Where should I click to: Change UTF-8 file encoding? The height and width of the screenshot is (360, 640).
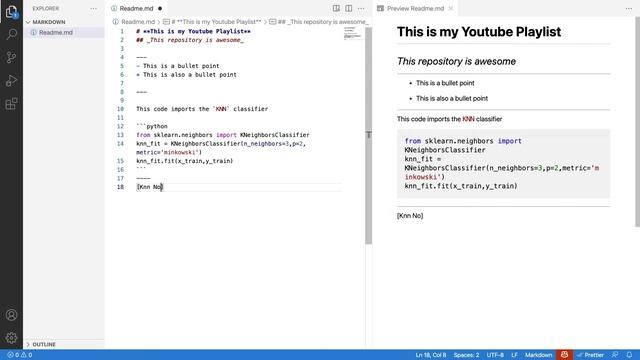click(x=495, y=355)
